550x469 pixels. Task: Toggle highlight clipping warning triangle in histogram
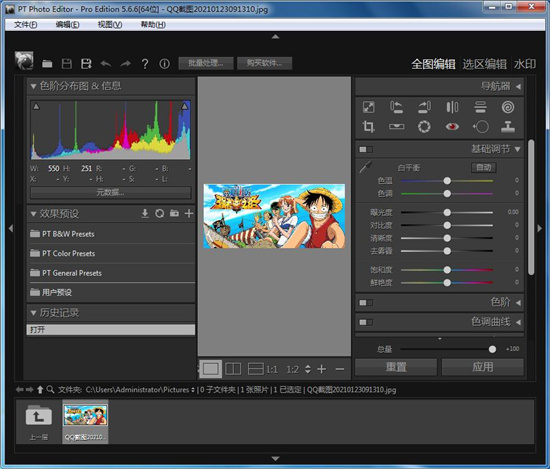[185, 106]
